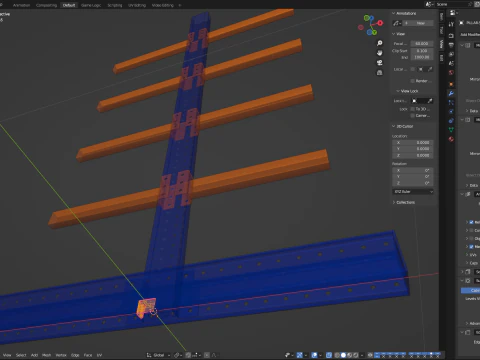Open the World properties tab icon
The image size is (480, 360).
[451, 73]
